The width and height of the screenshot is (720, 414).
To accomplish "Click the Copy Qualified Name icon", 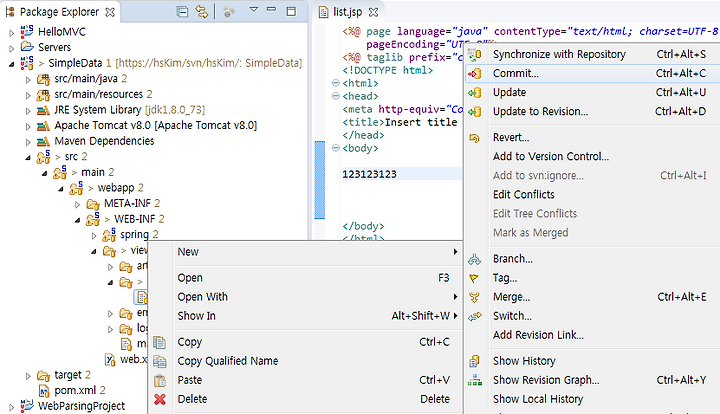I will (x=159, y=362).
